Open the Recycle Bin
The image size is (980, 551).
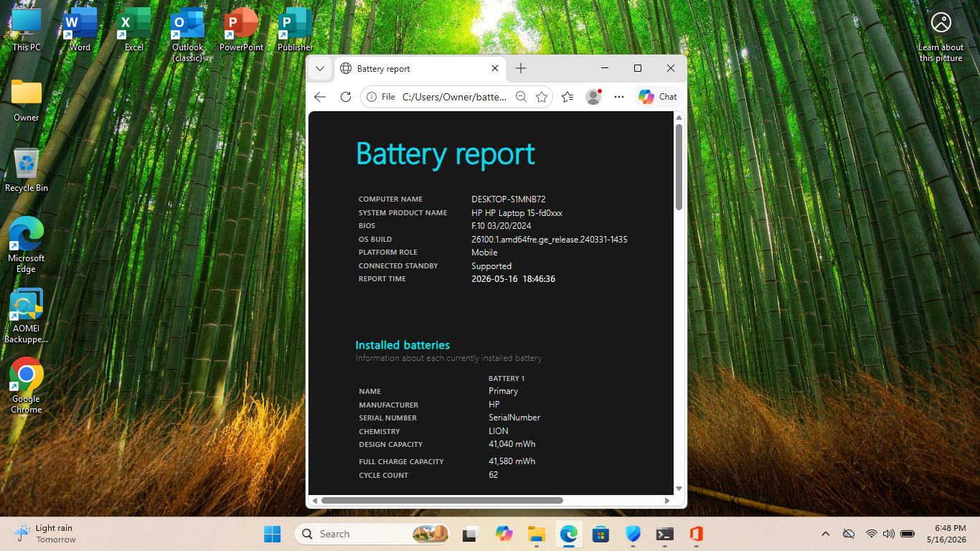[27, 170]
